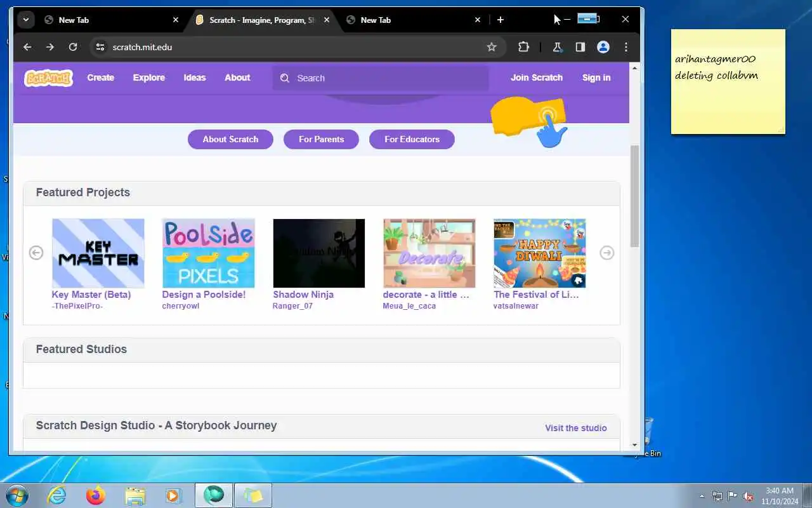This screenshot has width=812, height=508.
Task: Click Join Scratch
Action: pos(537,77)
